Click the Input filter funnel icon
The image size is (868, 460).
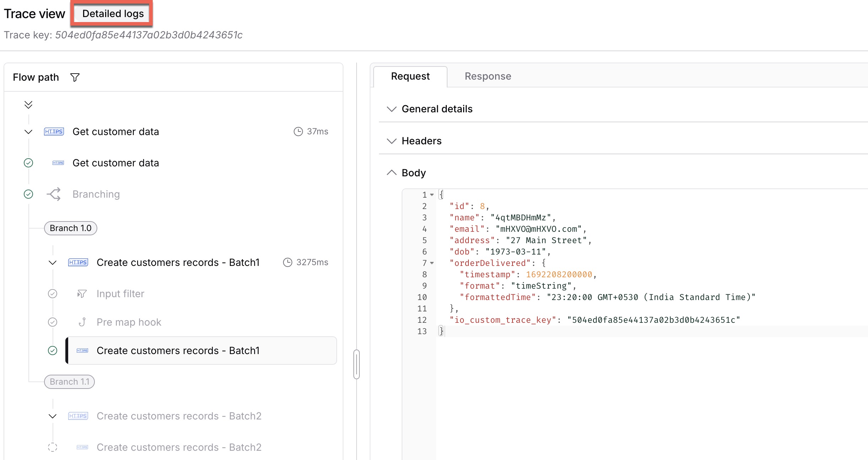tap(82, 294)
